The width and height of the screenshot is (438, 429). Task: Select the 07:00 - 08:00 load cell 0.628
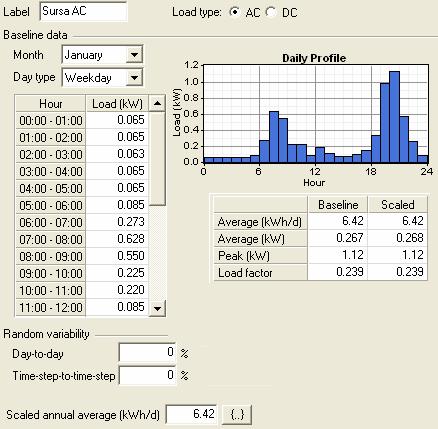point(117,239)
